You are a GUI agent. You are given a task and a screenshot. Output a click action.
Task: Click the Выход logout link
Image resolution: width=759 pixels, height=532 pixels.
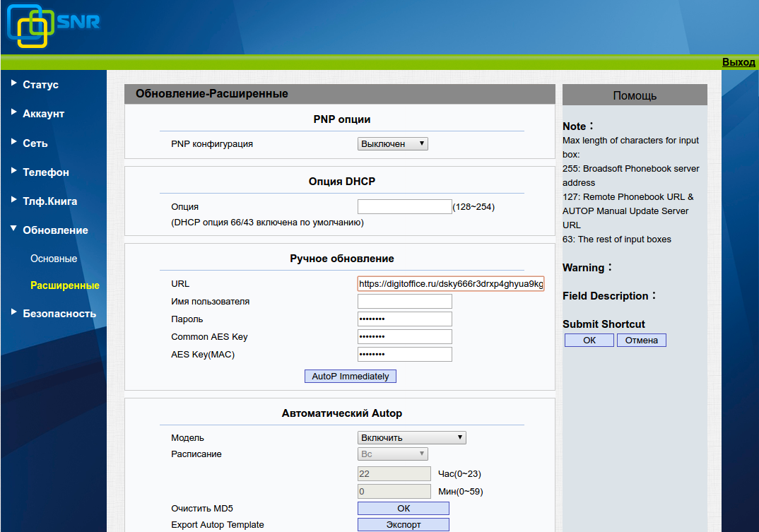[739, 62]
